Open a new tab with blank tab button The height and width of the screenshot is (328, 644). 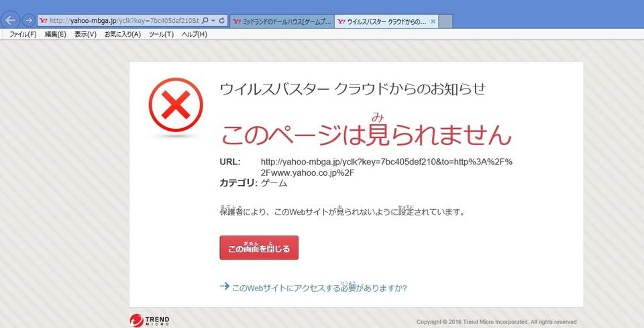445,21
